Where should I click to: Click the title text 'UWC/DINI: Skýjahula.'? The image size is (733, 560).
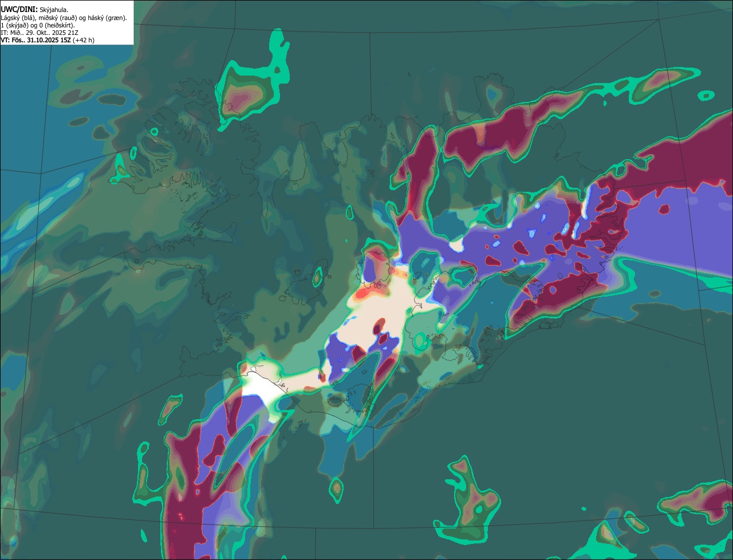click(x=34, y=10)
